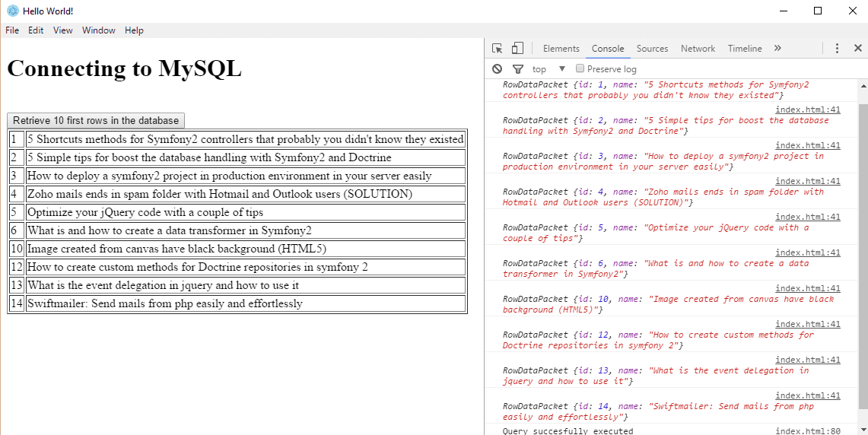Switch to the Network tab

coord(698,48)
